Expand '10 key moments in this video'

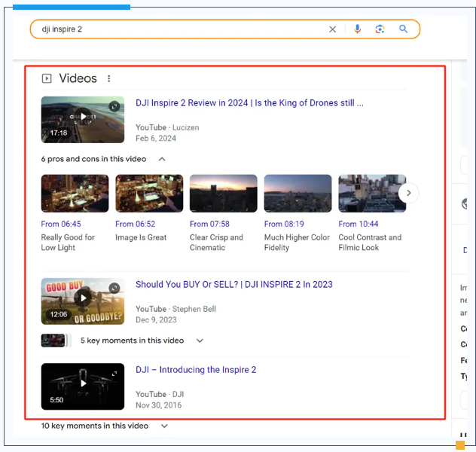click(164, 426)
